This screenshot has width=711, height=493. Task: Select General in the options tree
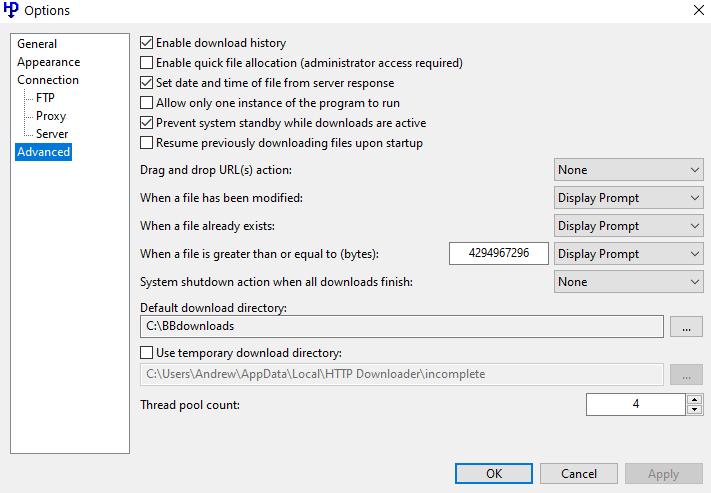pyautogui.click(x=37, y=44)
